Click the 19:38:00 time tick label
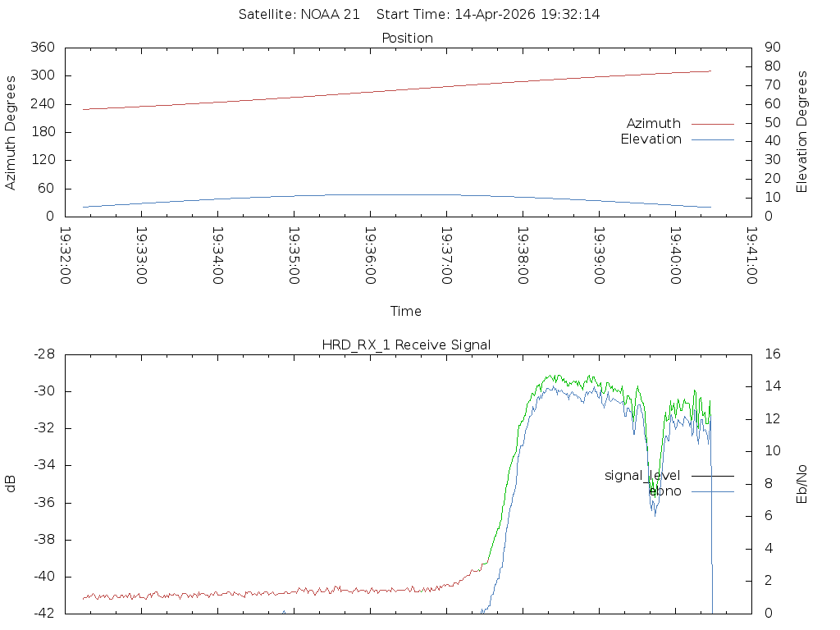The image size is (840, 630). point(523,256)
